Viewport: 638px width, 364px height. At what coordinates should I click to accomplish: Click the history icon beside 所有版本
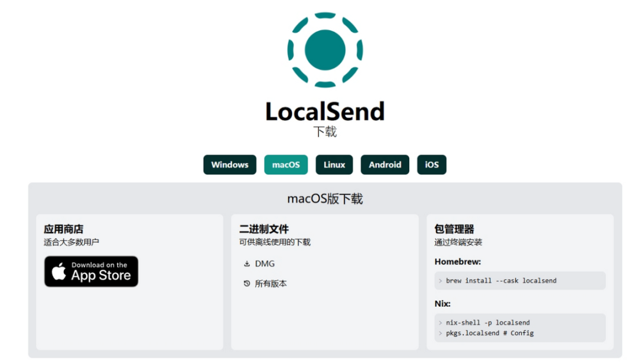pyautogui.click(x=246, y=284)
